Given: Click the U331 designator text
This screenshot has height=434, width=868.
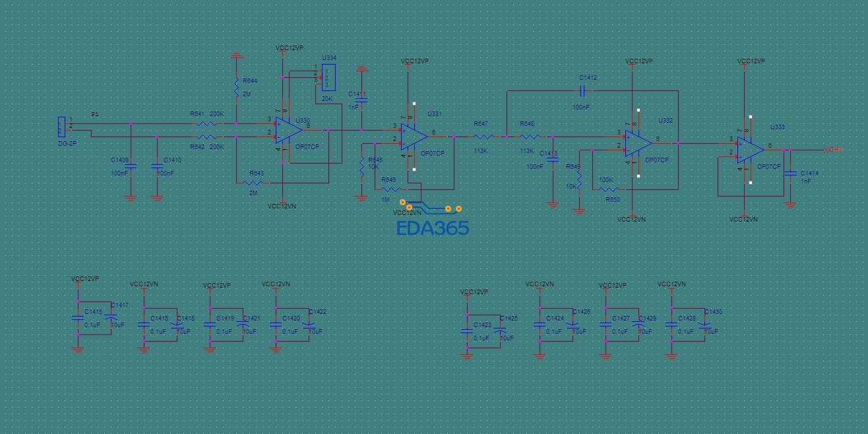Looking at the screenshot, I should coord(435,114).
